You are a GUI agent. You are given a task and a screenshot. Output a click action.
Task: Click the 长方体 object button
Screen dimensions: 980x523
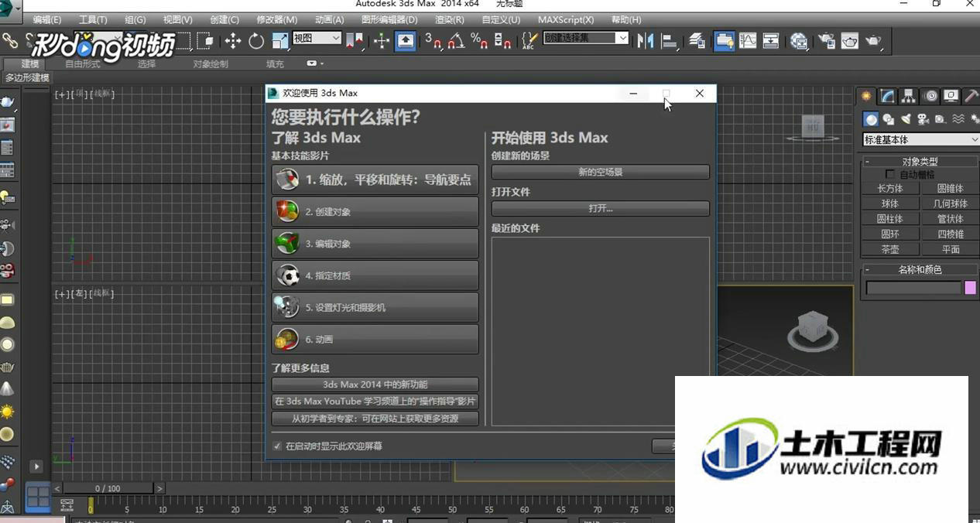coord(889,188)
